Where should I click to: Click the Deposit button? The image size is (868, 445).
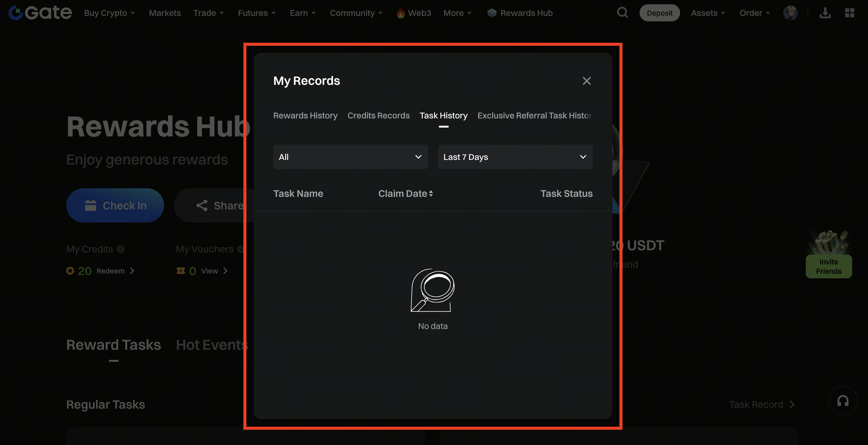click(659, 13)
